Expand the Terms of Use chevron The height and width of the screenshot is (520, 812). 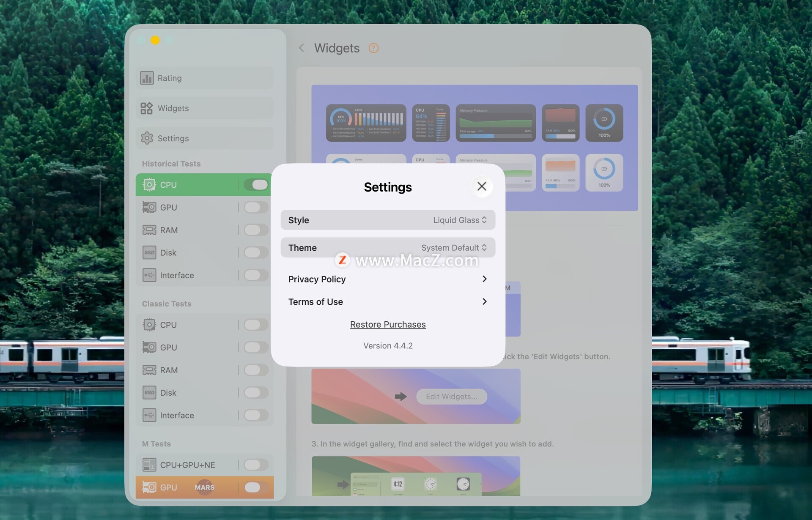(x=485, y=301)
